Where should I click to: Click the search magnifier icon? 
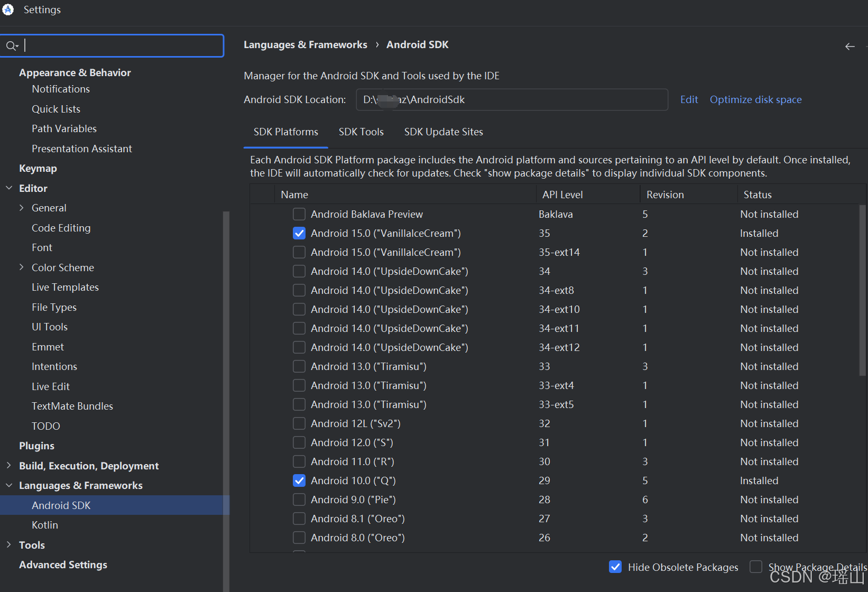click(12, 46)
